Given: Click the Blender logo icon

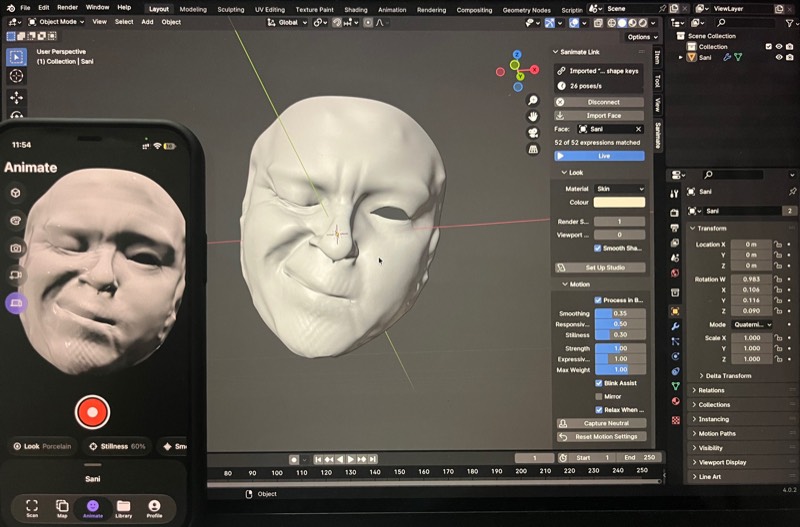Looking at the screenshot, I should click(10, 8).
